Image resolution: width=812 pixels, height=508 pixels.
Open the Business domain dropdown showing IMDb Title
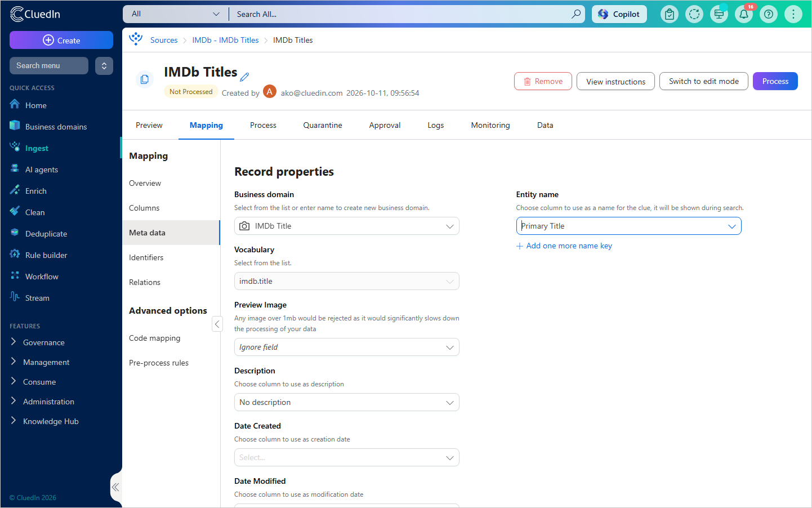click(347, 226)
